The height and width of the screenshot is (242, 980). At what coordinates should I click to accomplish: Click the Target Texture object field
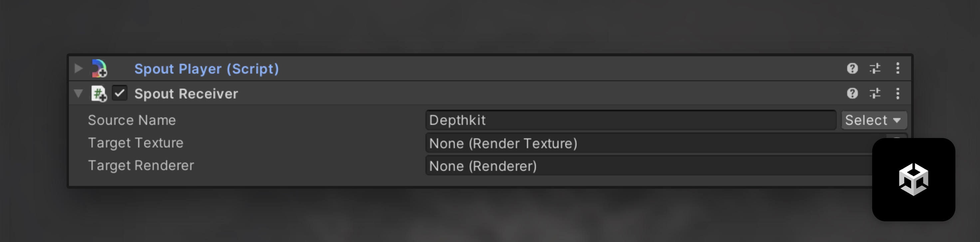(x=647, y=143)
